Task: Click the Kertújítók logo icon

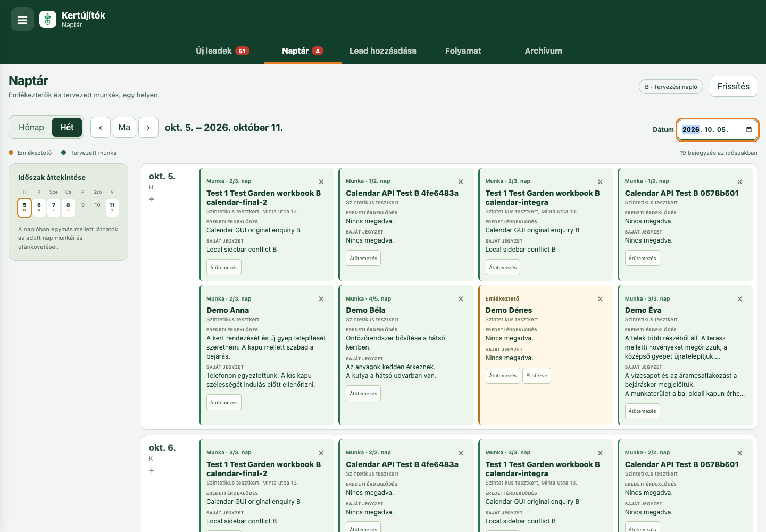Action: [x=48, y=20]
